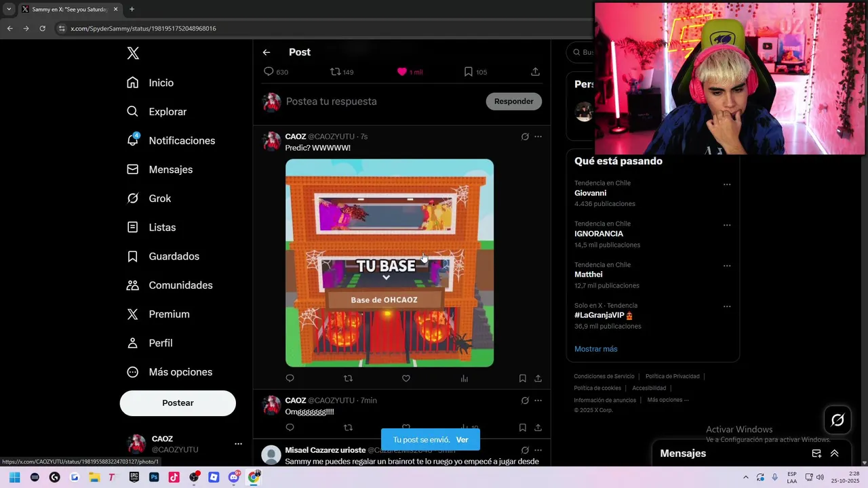
Task: Click the repost icon showing 149
Action: 335,72
